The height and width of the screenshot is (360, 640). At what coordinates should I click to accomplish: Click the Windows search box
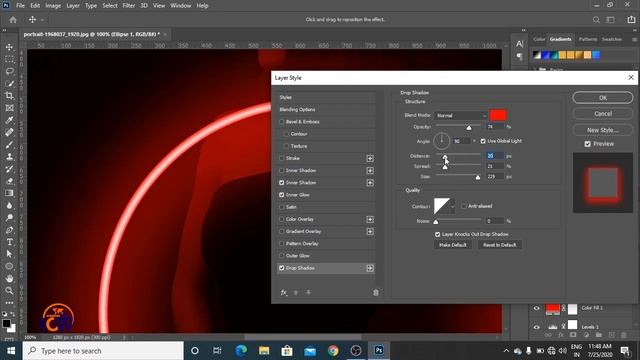103,351
